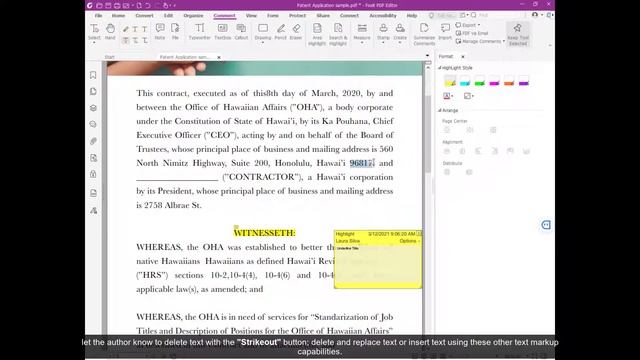This screenshot has width=640, height=360.
Task: Select the Pencil tool
Action: point(280,32)
